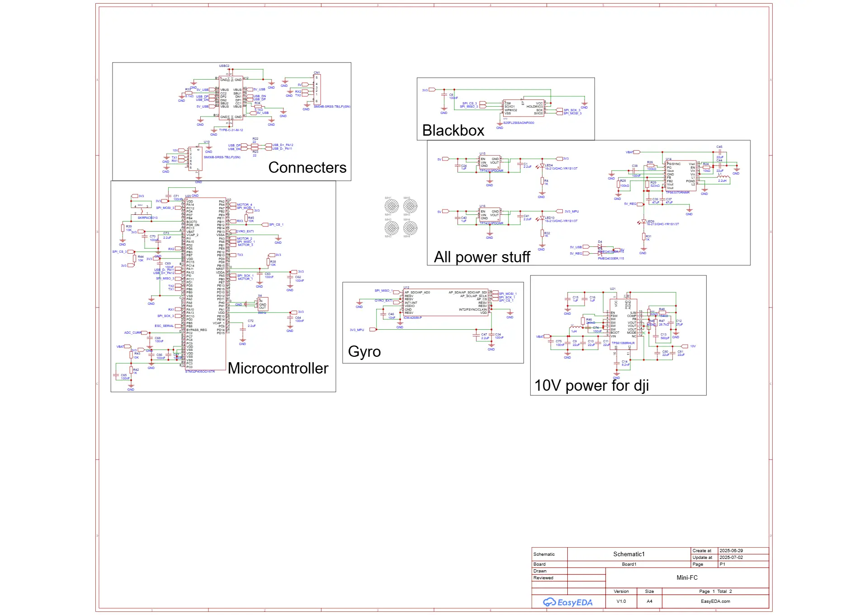868x615 pixels.
Task: Click the D4 diode symbol
Action: pyautogui.click(x=600, y=247)
